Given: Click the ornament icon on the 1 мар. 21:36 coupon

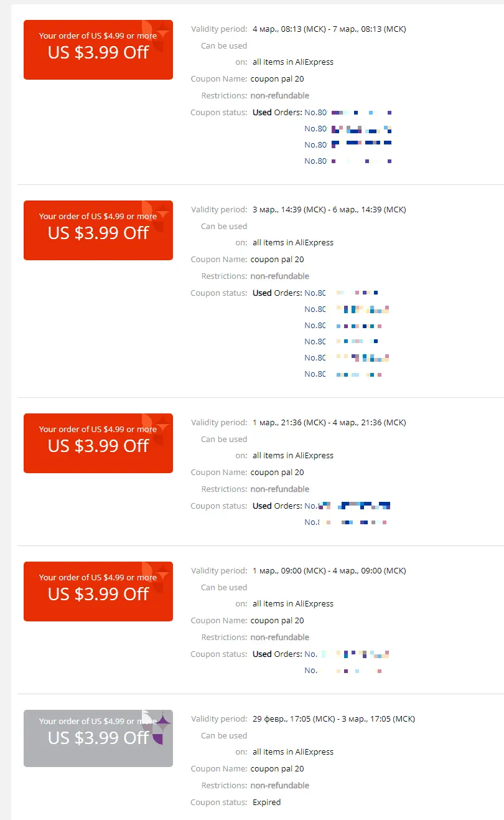Looking at the screenshot, I should point(157,430).
